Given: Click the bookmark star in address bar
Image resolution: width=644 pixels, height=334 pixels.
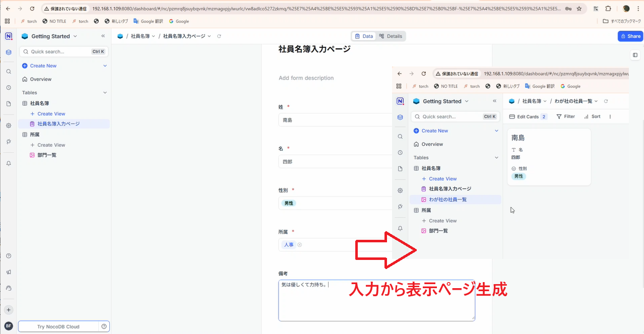Looking at the screenshot, I should click(x=579, y=9).
